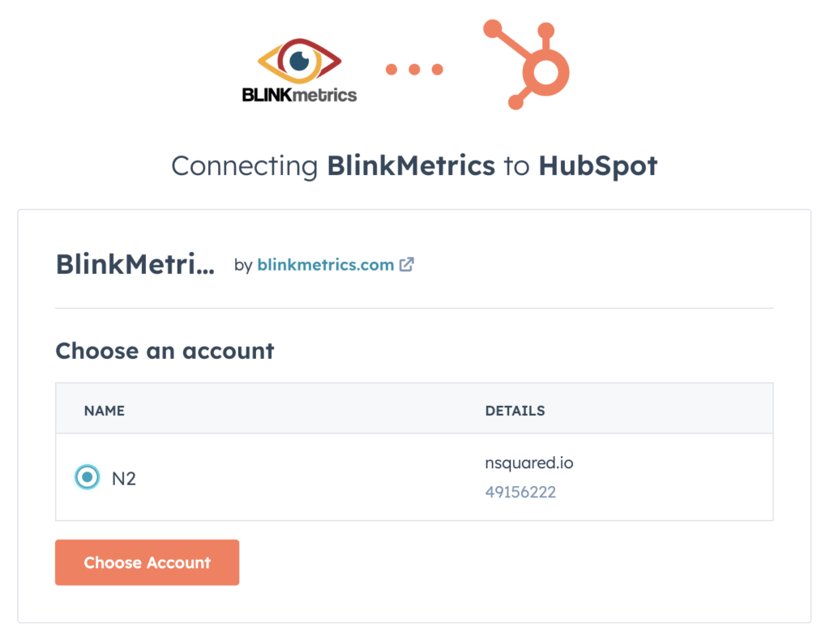Click the BLINKmetrics wordmark under the eye
The height and width of the screenshot is (644, 830).
pos(299,95)
